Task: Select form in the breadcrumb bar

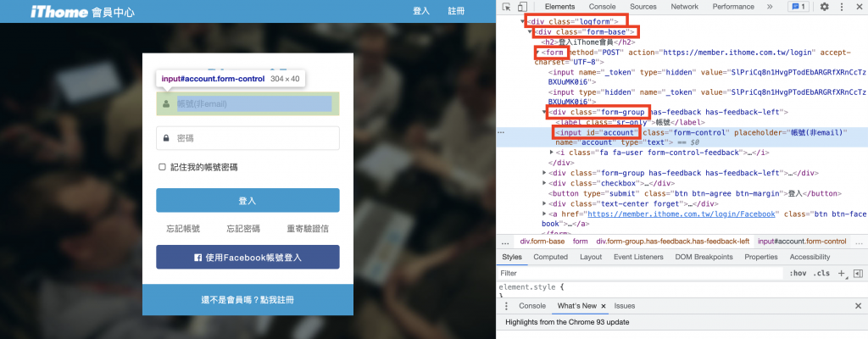Action: coord(580,242)
